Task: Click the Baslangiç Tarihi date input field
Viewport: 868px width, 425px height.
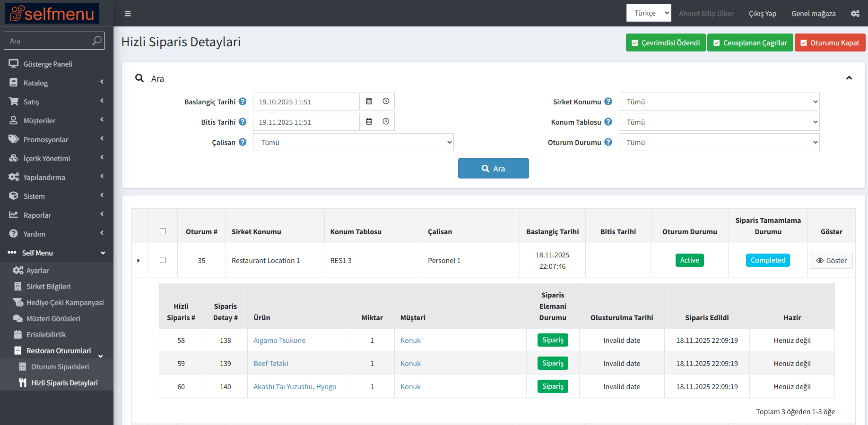Action: (x=306, y=102)
